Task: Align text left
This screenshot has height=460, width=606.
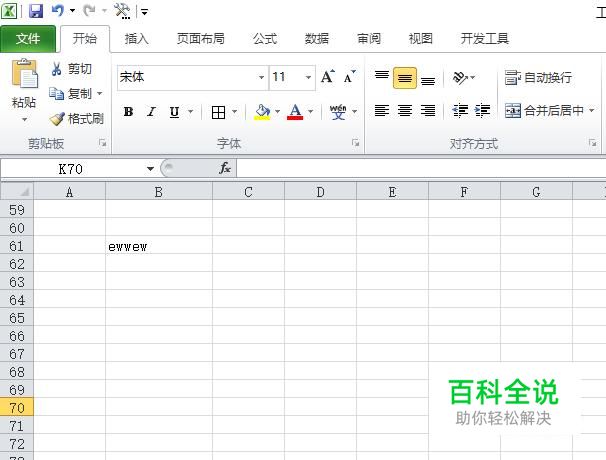Action: 382,111
